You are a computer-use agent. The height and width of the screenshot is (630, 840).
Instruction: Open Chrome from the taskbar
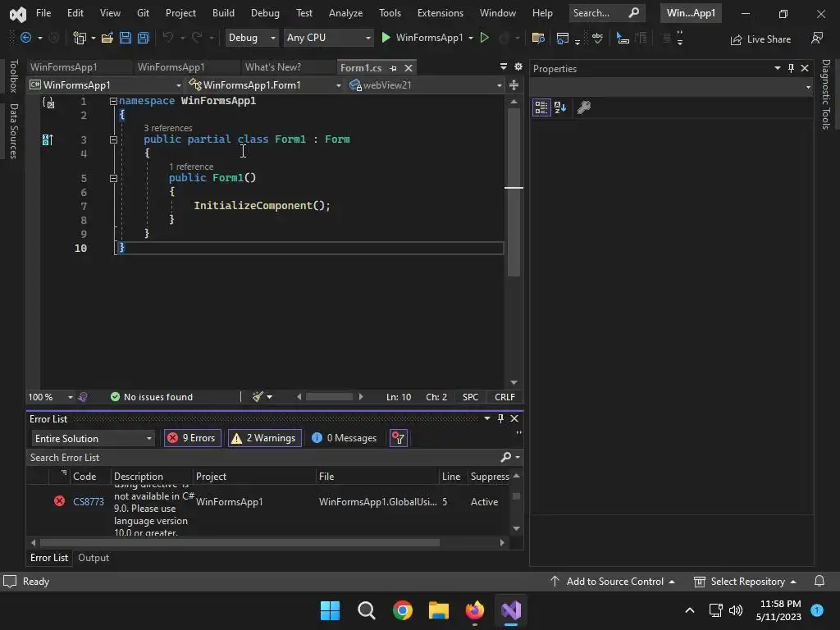(x=402, y=610)
